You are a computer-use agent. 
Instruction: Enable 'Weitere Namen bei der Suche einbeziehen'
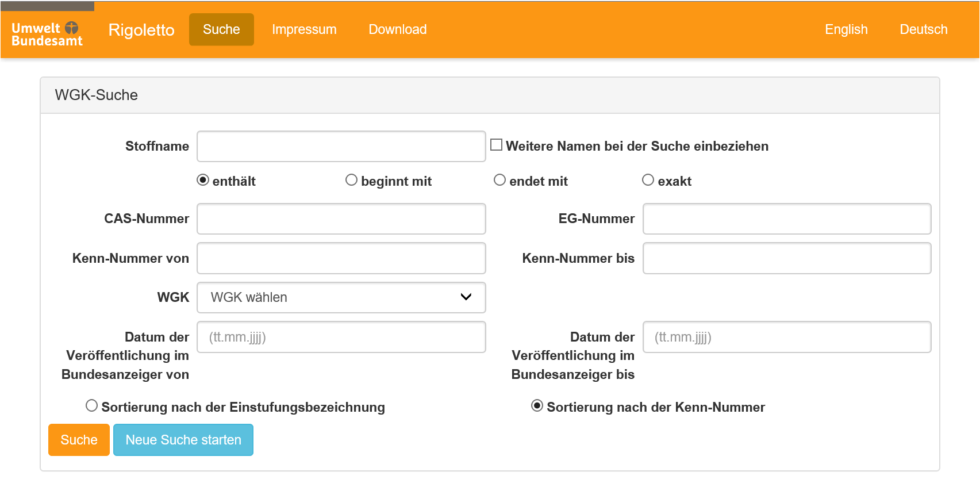pos(496,145)
